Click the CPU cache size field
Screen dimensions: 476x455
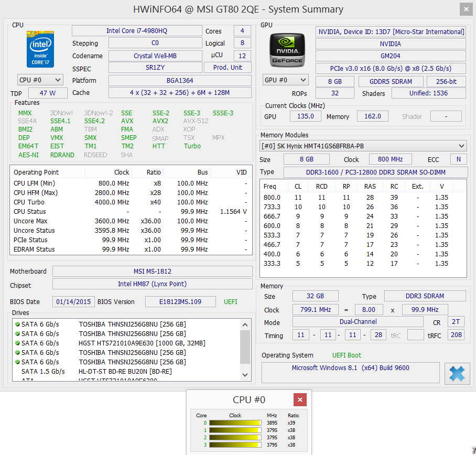[180, 93]
